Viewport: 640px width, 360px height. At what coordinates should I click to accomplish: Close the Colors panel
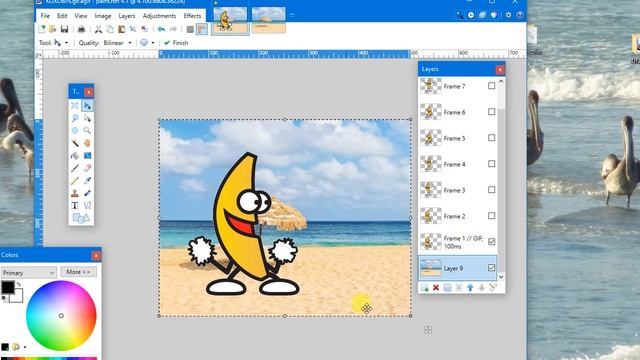click(x=96, y=256)
